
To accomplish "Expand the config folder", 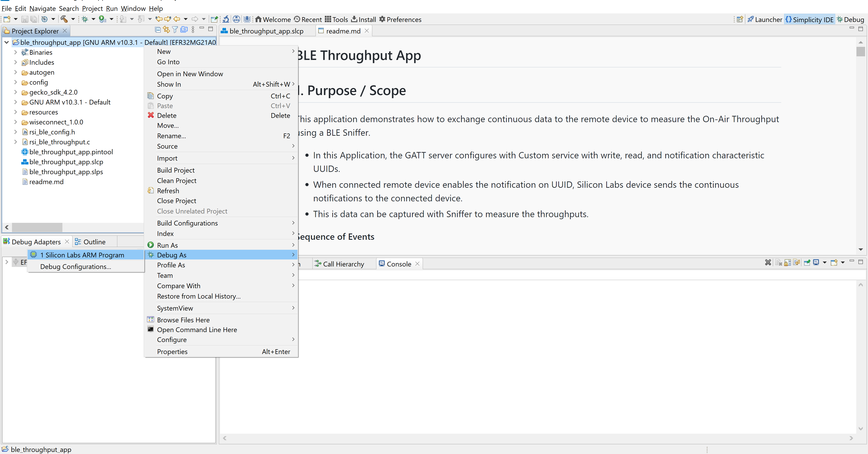I will (16, 82).
